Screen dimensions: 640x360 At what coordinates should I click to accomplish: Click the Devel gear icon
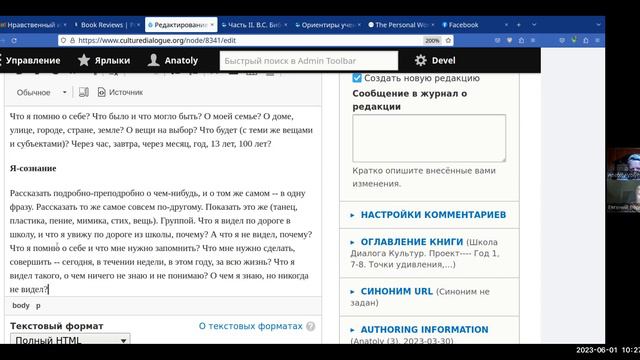(x=420, y=60)
